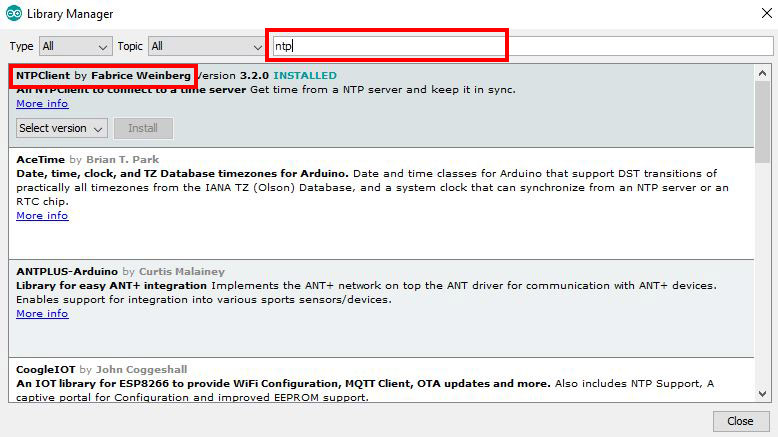Click the vertical scrollbar thumb

point(762,122)
